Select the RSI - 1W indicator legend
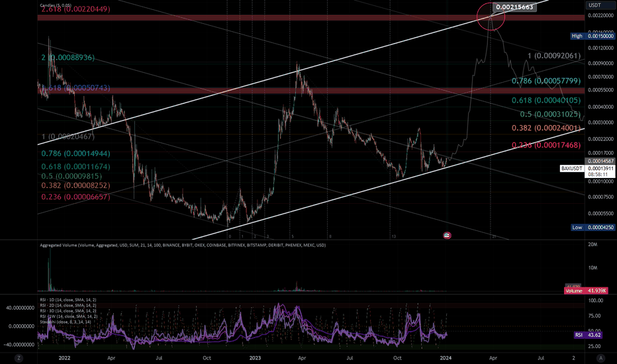Viewport: 617px width, 364px height. point(68,316)
